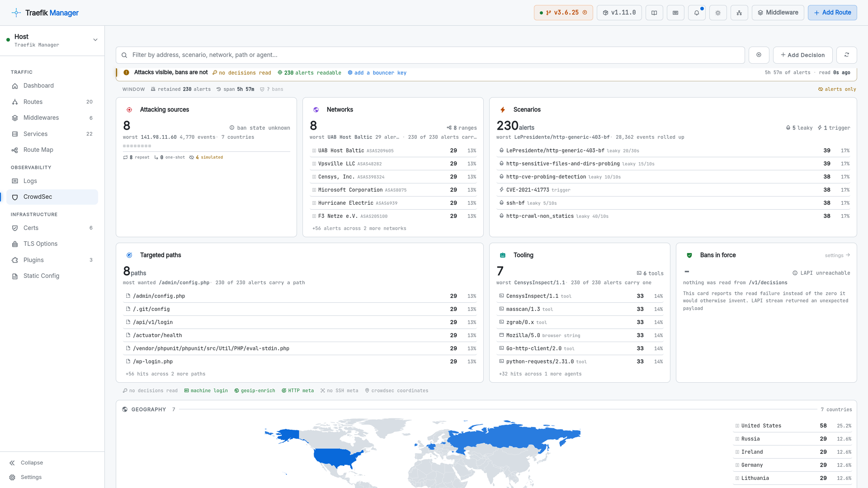Click the Services sidebar icon
The image size is (868, 488).
click(15, 134)
